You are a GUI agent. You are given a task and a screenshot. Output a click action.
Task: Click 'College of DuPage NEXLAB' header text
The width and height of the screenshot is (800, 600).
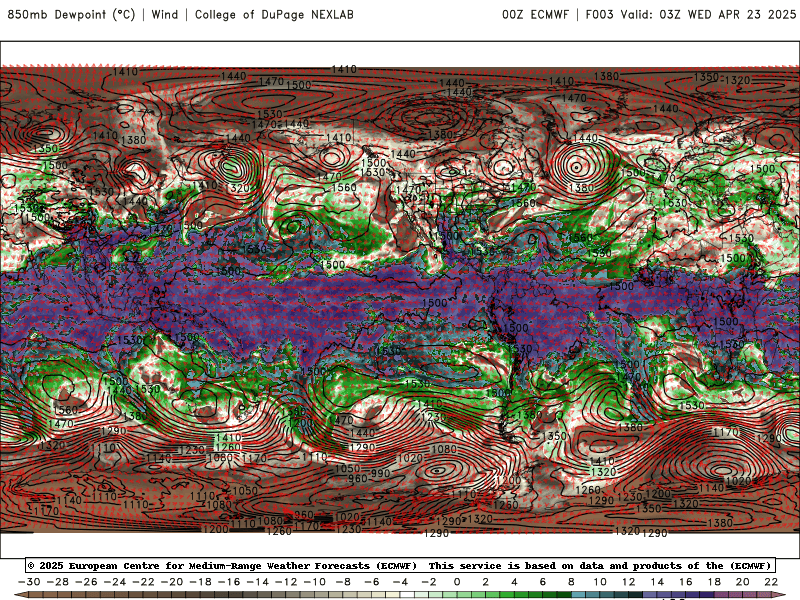(274, 15)
